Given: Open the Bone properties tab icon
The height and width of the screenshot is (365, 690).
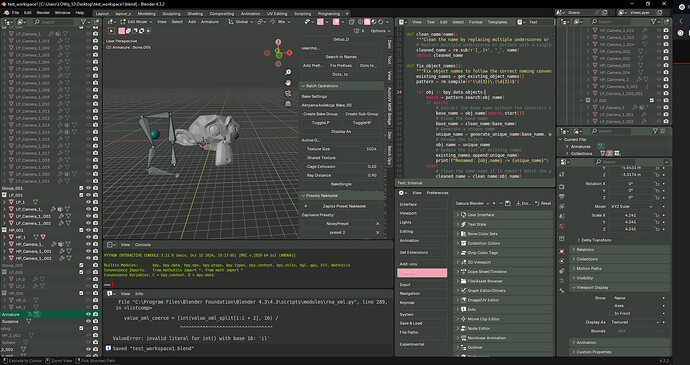Looking at the screenshot, I should click(562, 291).
